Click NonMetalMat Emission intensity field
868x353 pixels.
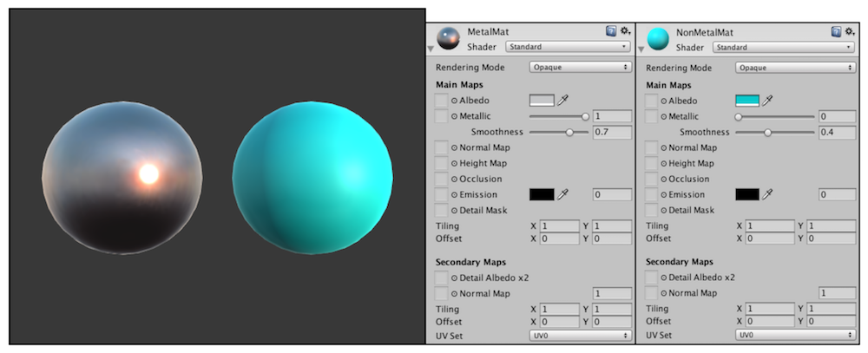[838, 195]
